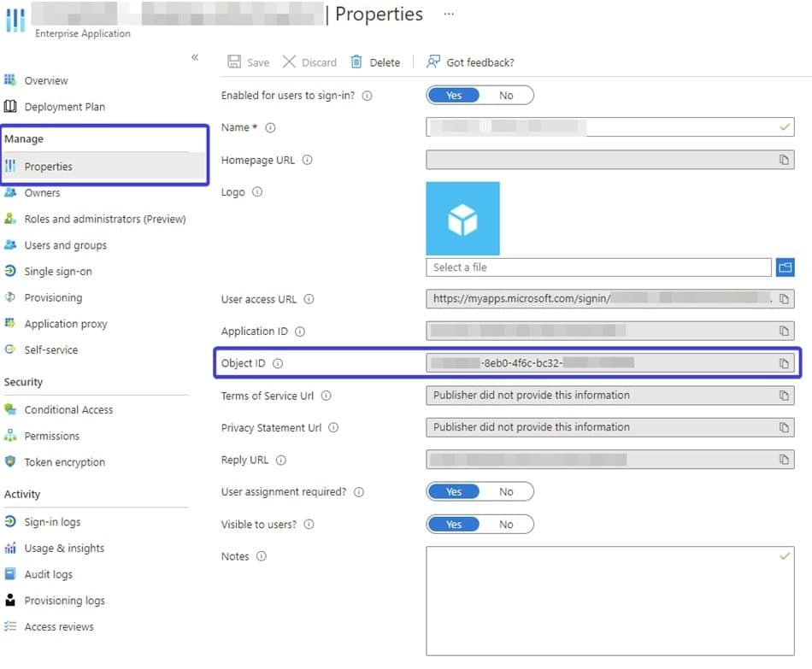Viewport: 812px width, 669px height.
Task: Click the application logo thumbnail
Action: tap(462, 219)
